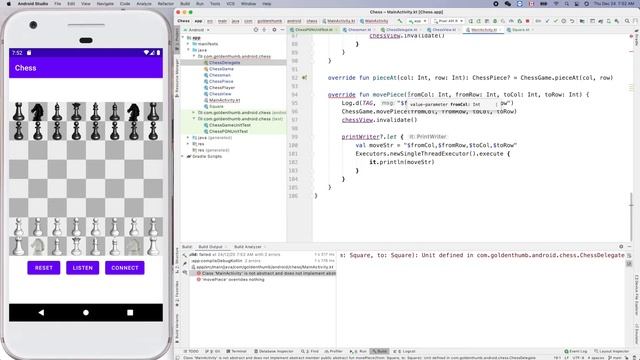The height and width of the screenshot is (360, 640).
Task: Select ChessPGNUnitTest in project tree
Action: 228,131
